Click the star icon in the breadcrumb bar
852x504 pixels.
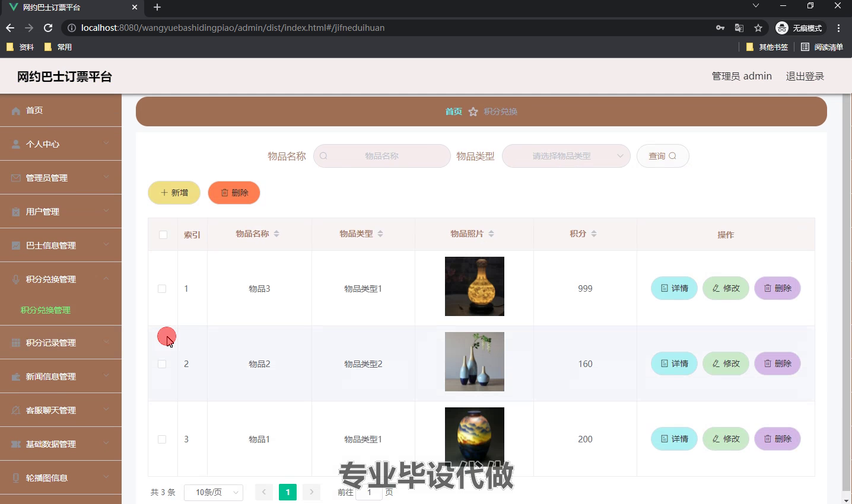[x=473, y=111]
